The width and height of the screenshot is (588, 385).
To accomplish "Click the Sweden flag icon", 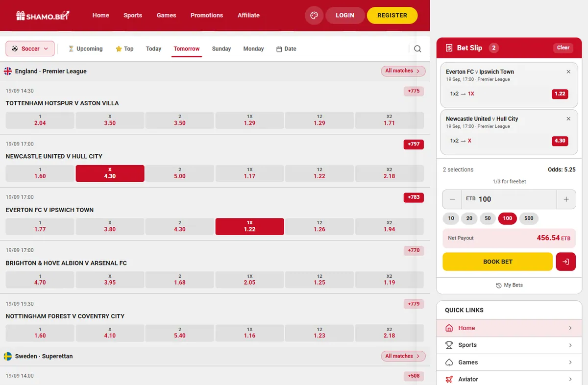I will (x=8, y=356).
